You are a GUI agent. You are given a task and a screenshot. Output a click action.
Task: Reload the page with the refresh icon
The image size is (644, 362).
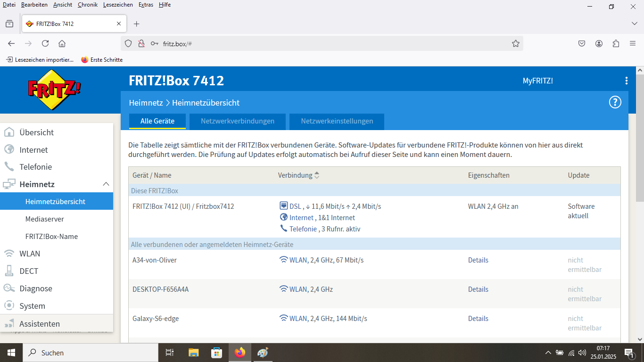point(45,43)
